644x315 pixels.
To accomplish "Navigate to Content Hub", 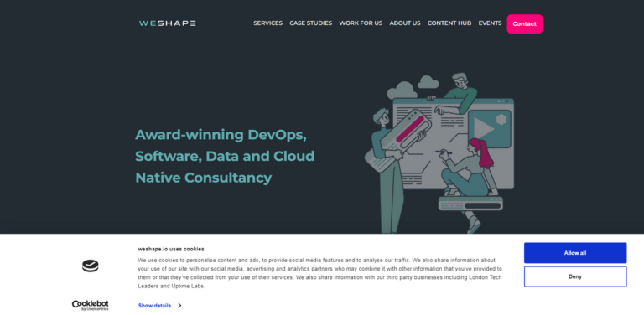I will pyautogui.click(x=449, y=23).
